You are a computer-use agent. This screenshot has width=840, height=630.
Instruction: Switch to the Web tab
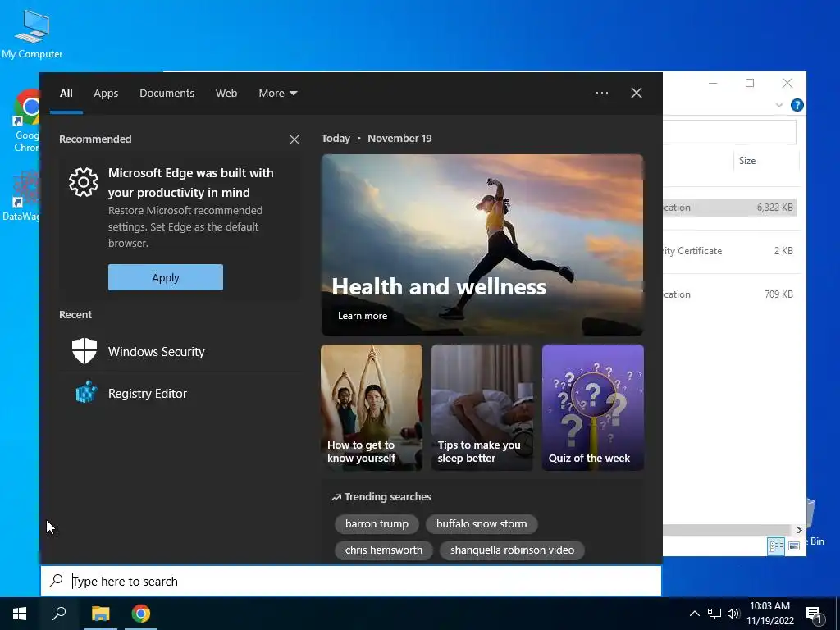point(226,93)
